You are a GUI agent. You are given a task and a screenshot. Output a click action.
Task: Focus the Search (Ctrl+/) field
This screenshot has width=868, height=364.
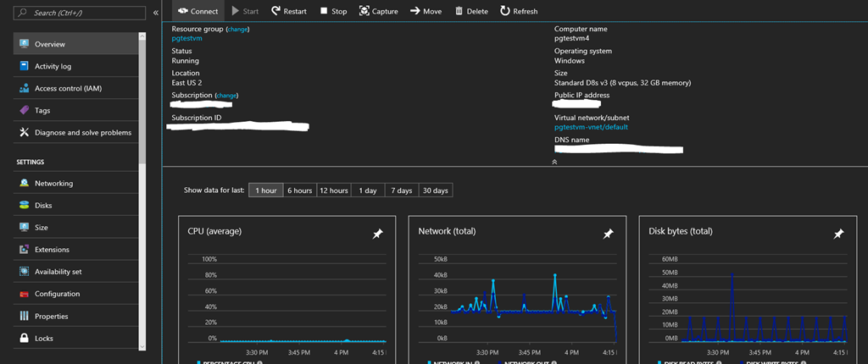tap(80, 12)
